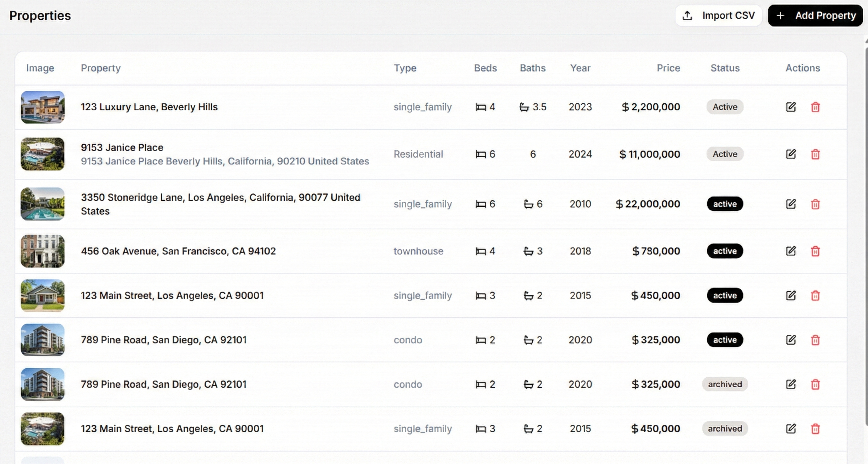
Task: Delete the active 789 Pine Road condo
Action: [x=815, y=340]
